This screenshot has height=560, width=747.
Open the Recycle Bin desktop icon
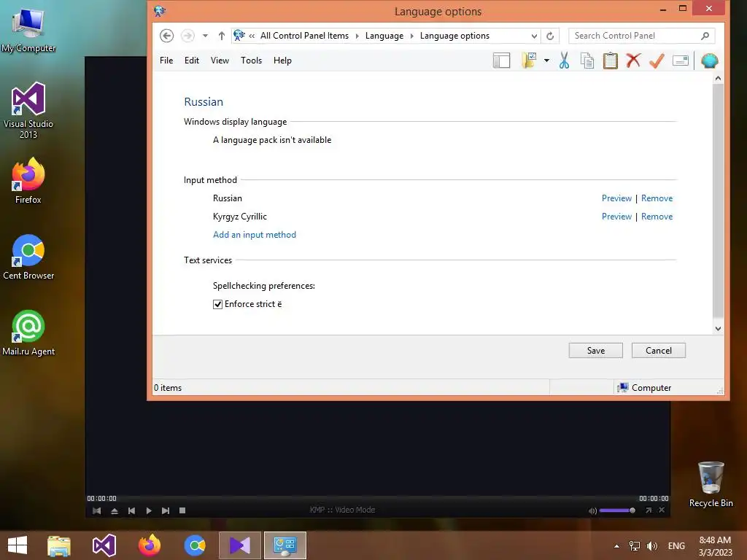tap(711, 484)
